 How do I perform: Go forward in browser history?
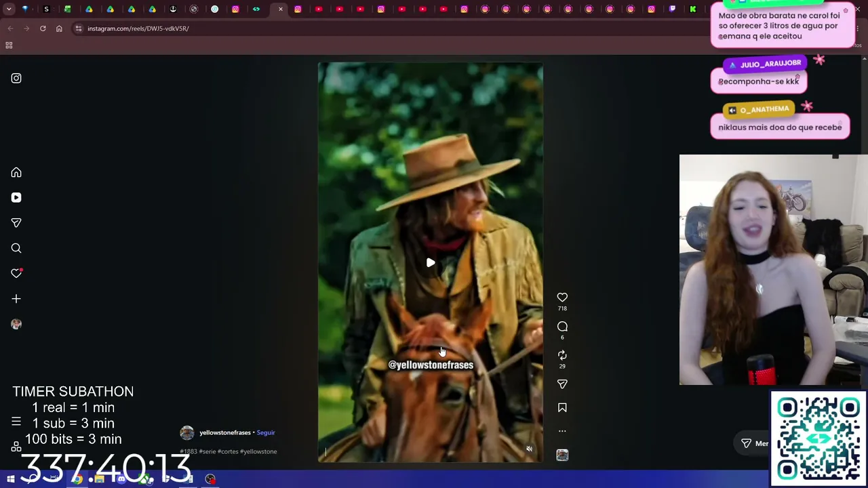[x=26, y=28]
